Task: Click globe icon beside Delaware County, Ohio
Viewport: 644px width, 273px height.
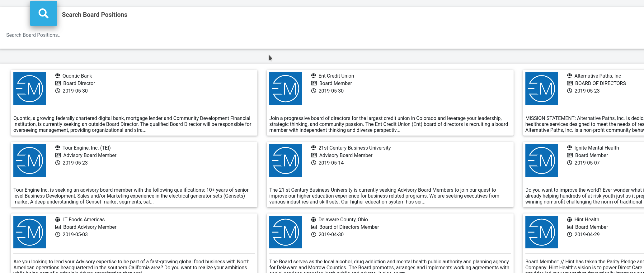Action: [x=313, y=219]
